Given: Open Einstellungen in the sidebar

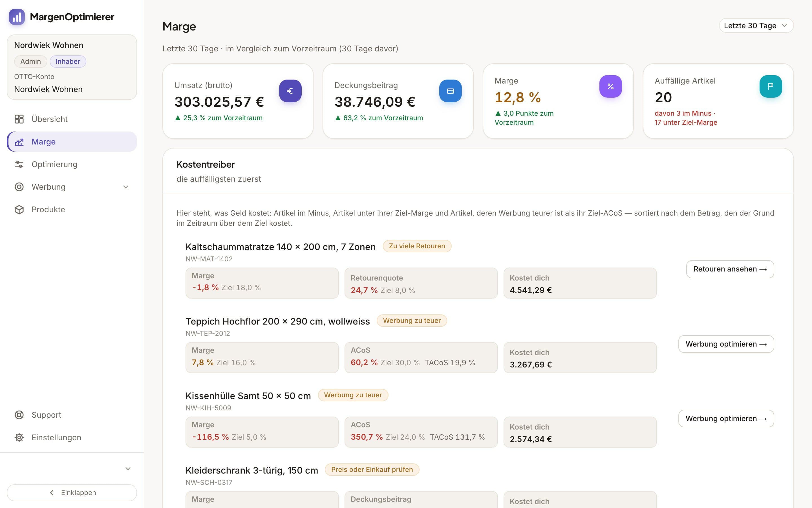Looking at the screenshot, I should [72, 437].
